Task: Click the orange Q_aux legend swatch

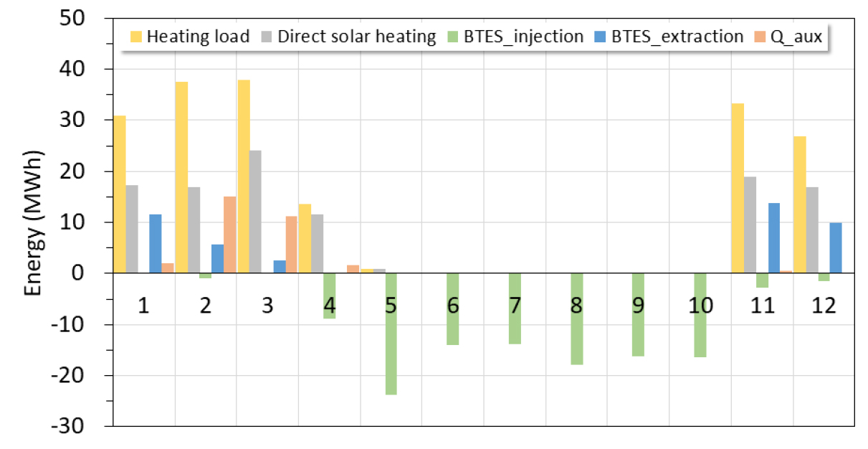Action: click(760, 37)
